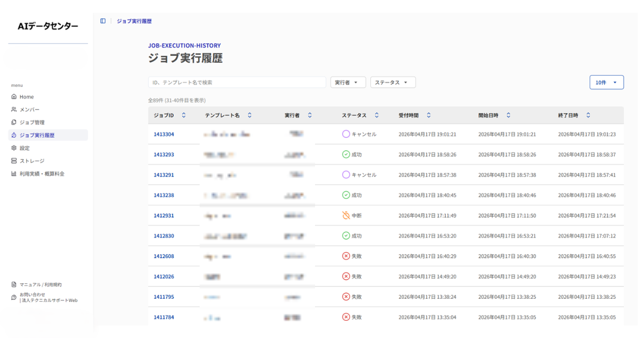Click 終了日時 2026年04月17日 17:21:54 cell
This screenshot has height=338, width=644.
[x=587, y=216]
